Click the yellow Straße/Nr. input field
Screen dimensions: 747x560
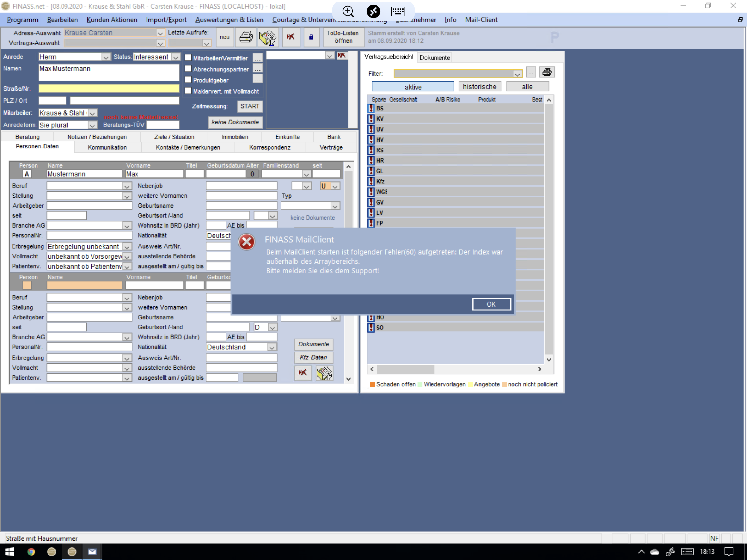pos(108,89)
